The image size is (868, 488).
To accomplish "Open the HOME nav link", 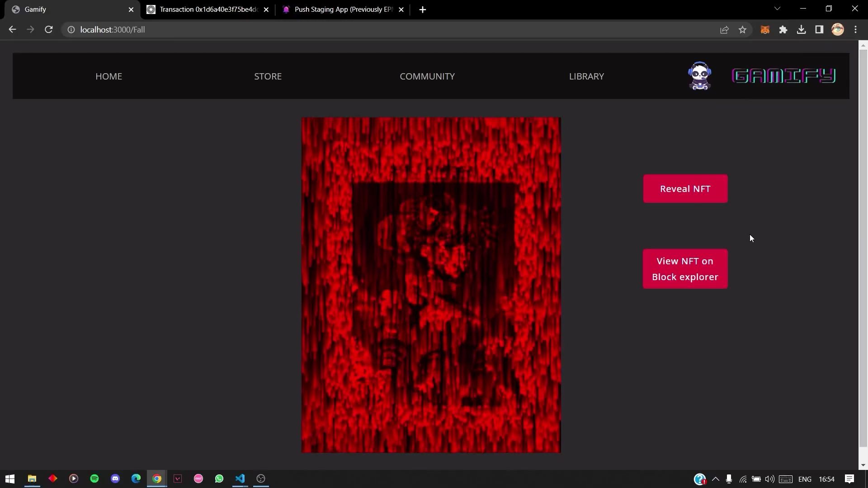I will tap(108, 76).
